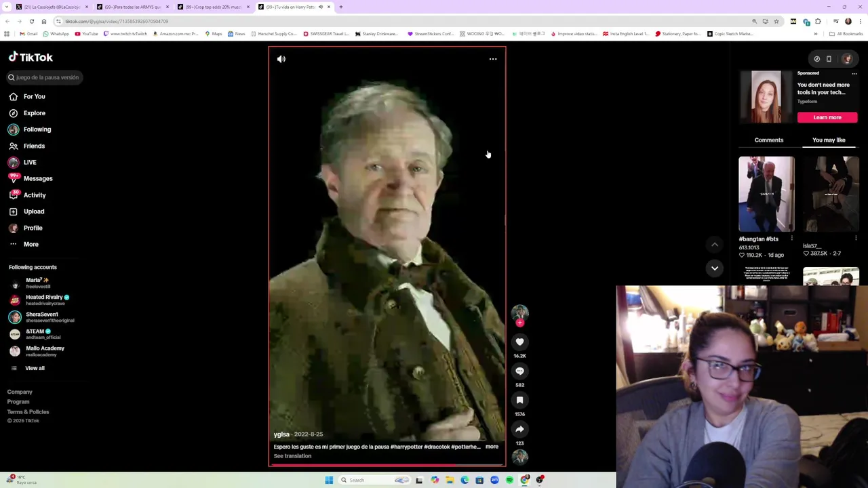
Task: Bookmark this page with the star icon
Action: point(776,21)
